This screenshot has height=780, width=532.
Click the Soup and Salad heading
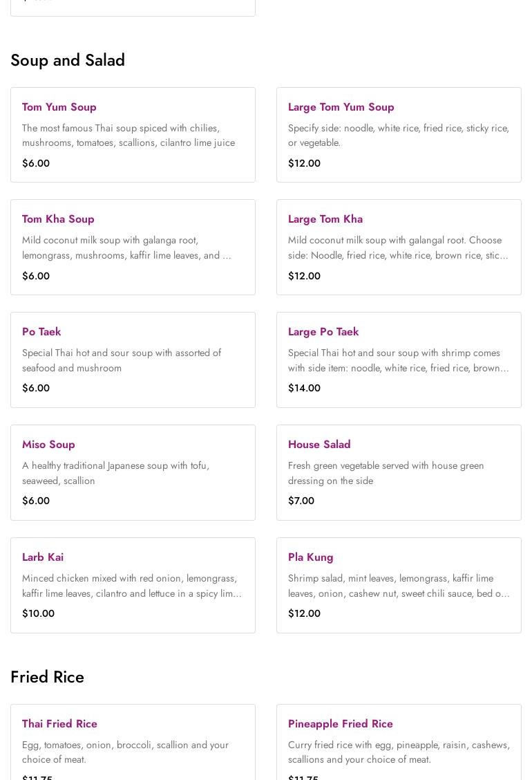[68, 60]
